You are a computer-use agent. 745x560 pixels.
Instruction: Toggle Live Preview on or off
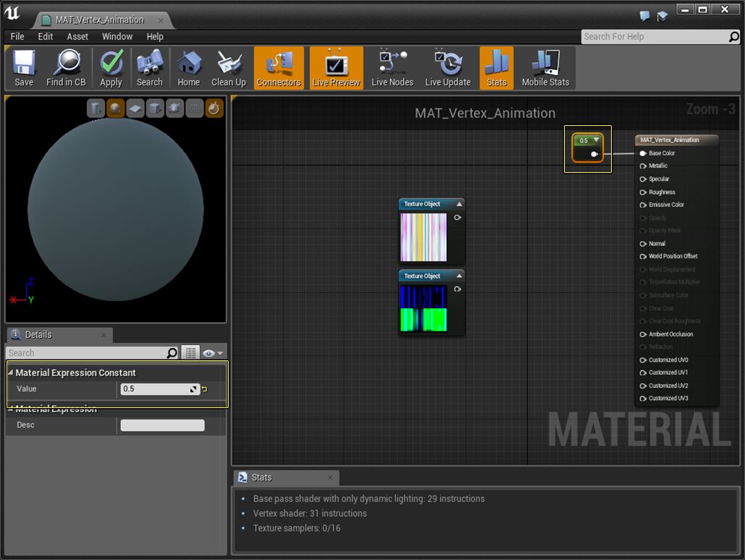337,67
